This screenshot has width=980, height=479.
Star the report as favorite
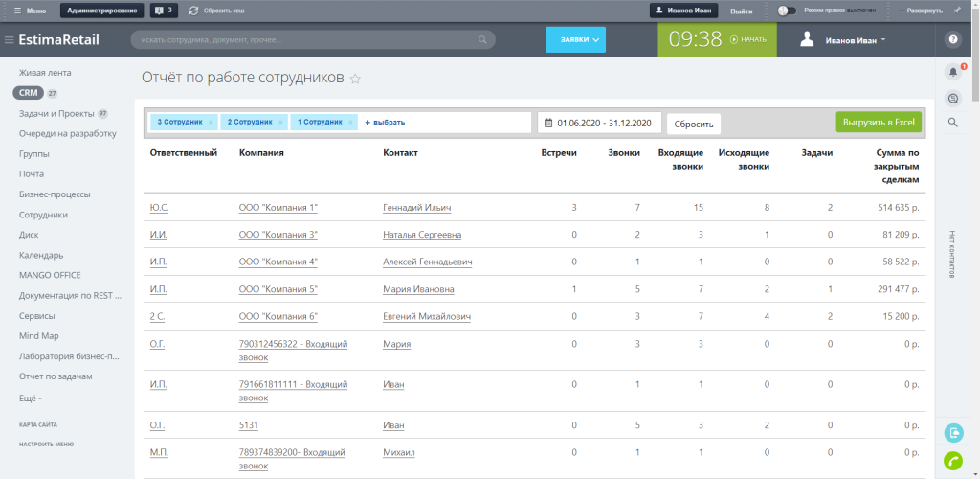click(x=355, y=79)
